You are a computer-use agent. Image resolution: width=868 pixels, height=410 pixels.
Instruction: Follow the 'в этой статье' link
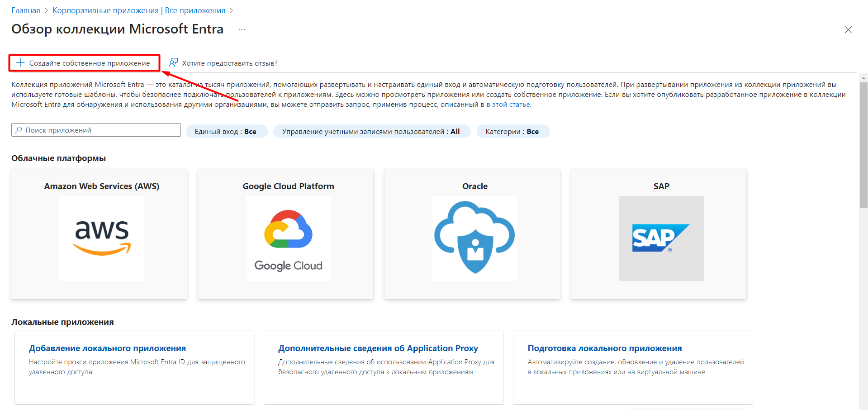coord(508,105)
